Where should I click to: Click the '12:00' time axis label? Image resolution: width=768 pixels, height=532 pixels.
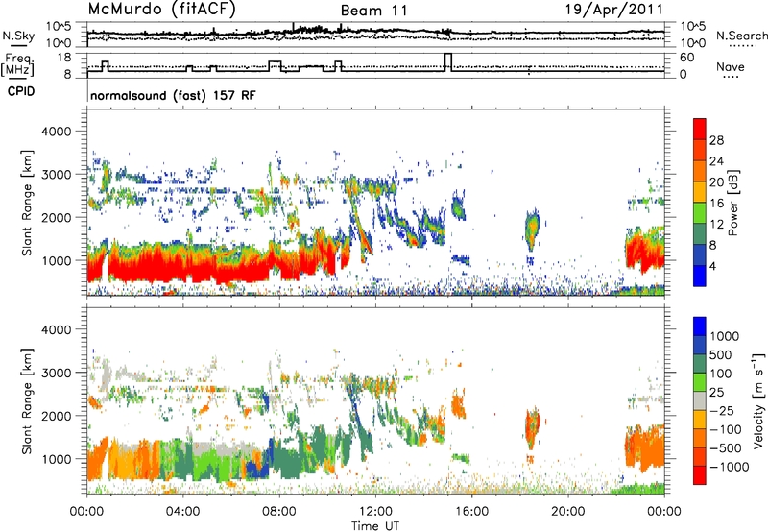[x=375, y=512]
